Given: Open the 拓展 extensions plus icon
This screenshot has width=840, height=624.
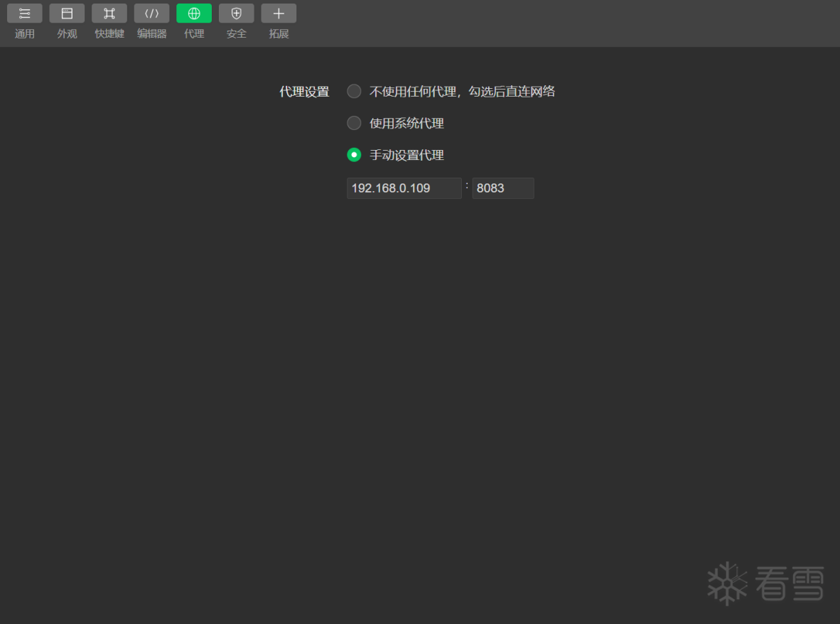Looking at the screenshot, I should pos(279,14).
